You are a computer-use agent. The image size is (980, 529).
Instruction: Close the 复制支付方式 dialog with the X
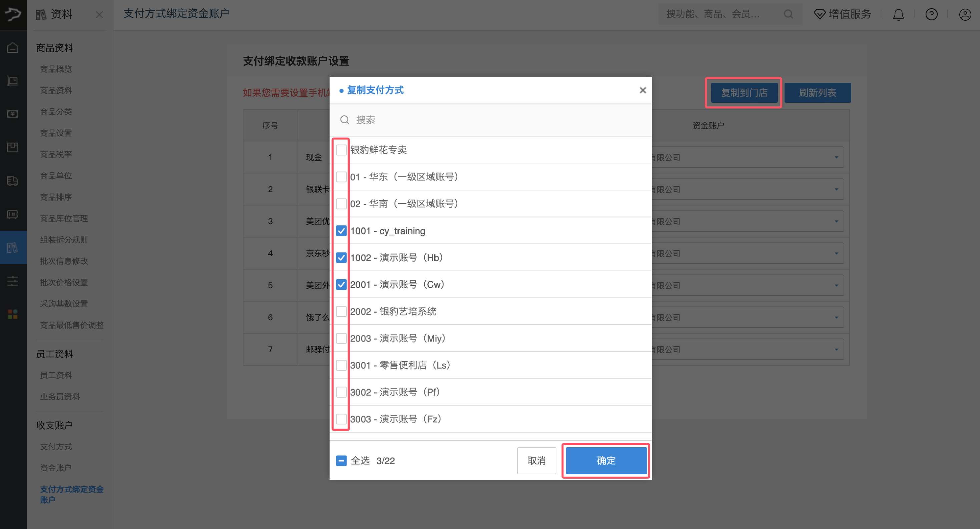(x=642, y=90)
